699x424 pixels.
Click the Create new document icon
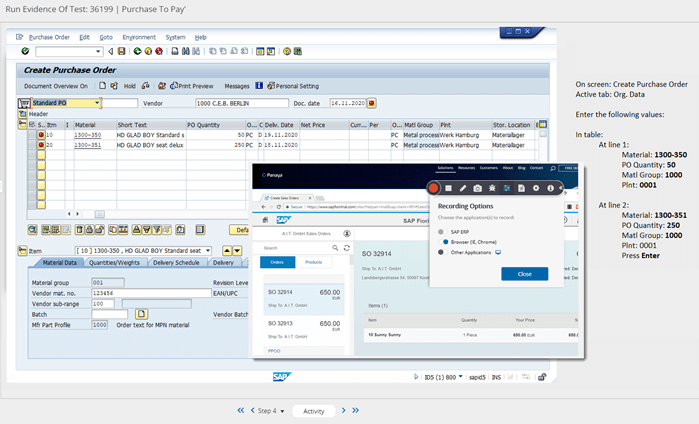(x=103, y=86)
